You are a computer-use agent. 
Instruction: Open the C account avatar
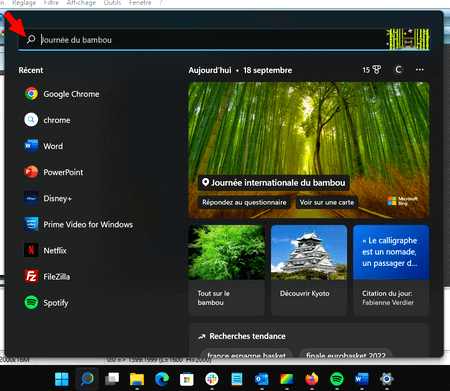(398, 70)
